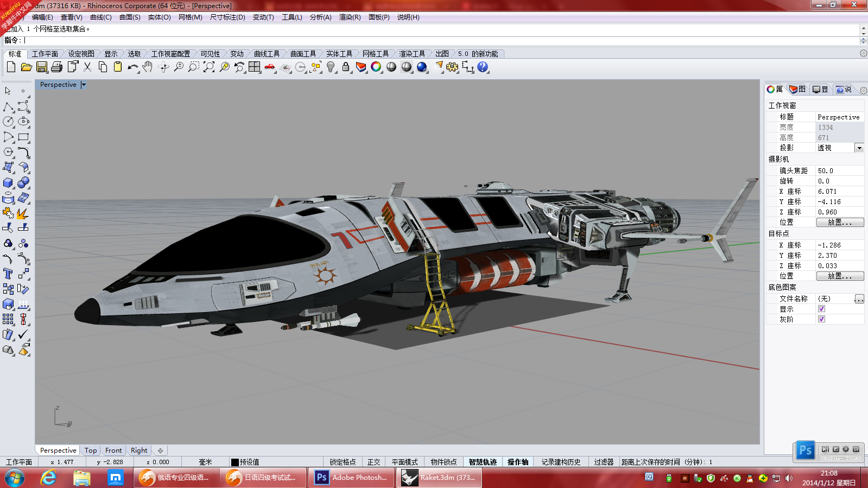
Task: Toggle 智慧轨迹 in status bar
Action: pos(483,462)
